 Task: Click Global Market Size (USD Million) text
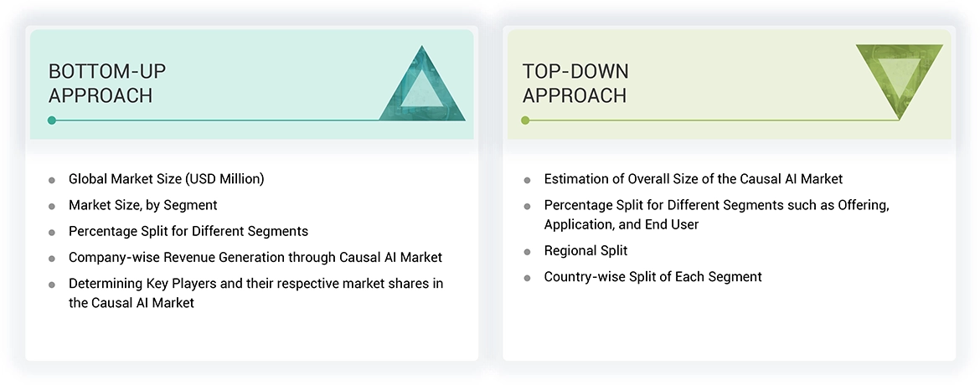click(167, 179)
